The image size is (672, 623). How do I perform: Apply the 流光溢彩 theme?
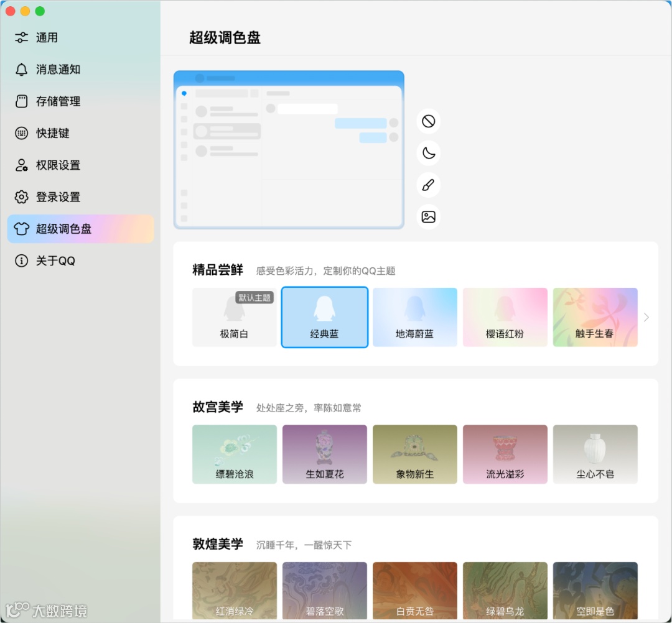click(x=505, y=455)
